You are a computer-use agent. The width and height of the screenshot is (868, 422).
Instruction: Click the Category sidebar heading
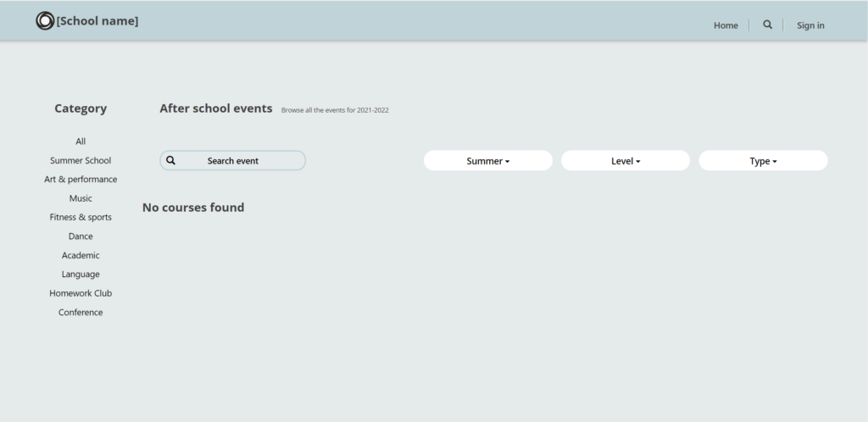coord(81,108)
